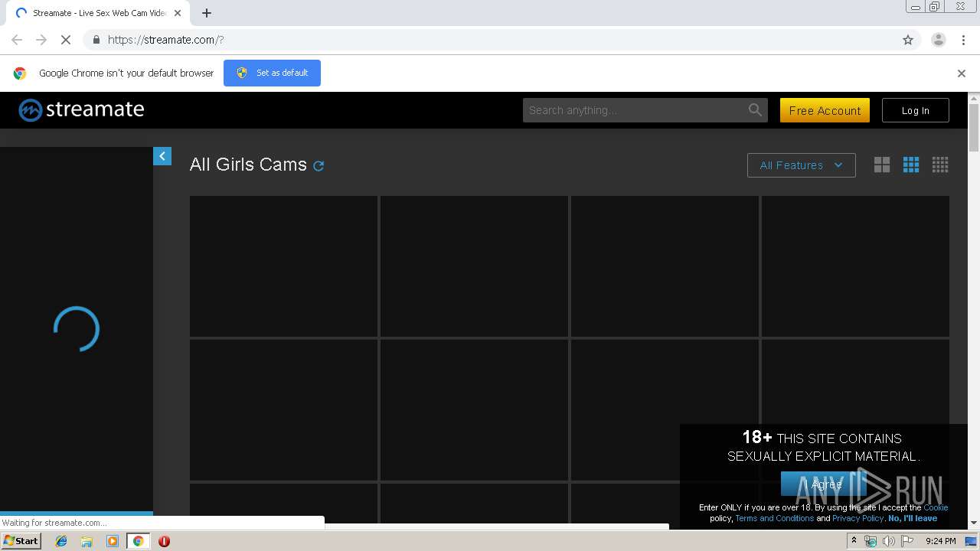Viewport: 980px width, 551px height.
Task: View site info via lock icon
Action: [96, 40]
